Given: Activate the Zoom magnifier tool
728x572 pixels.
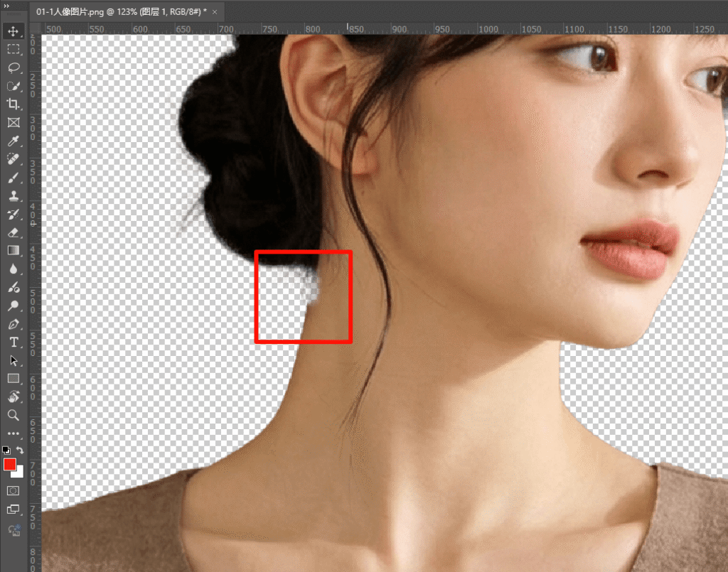Looking at the screenshot, I should coord(14,415).
